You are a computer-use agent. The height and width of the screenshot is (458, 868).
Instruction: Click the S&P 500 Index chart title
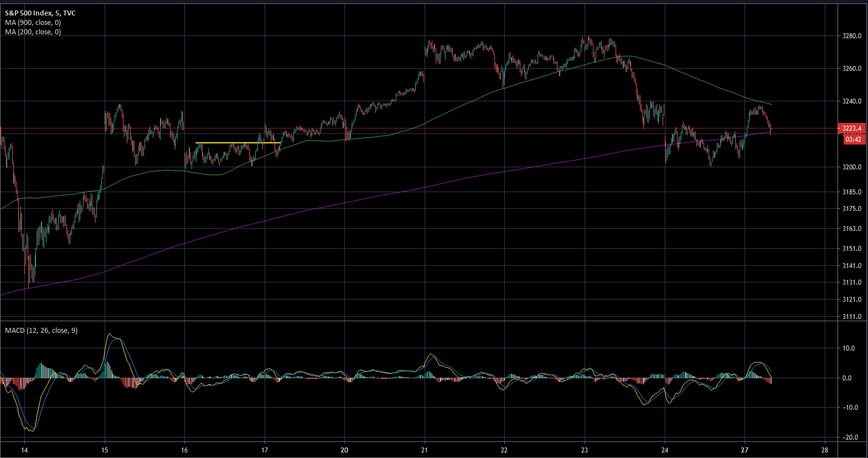click(x=40, y=13)
